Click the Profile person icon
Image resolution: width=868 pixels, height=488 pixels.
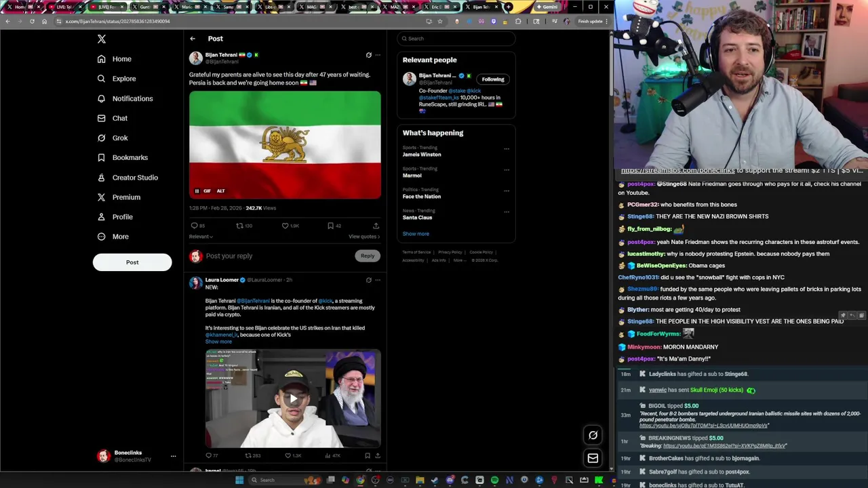tap(101, 217)
